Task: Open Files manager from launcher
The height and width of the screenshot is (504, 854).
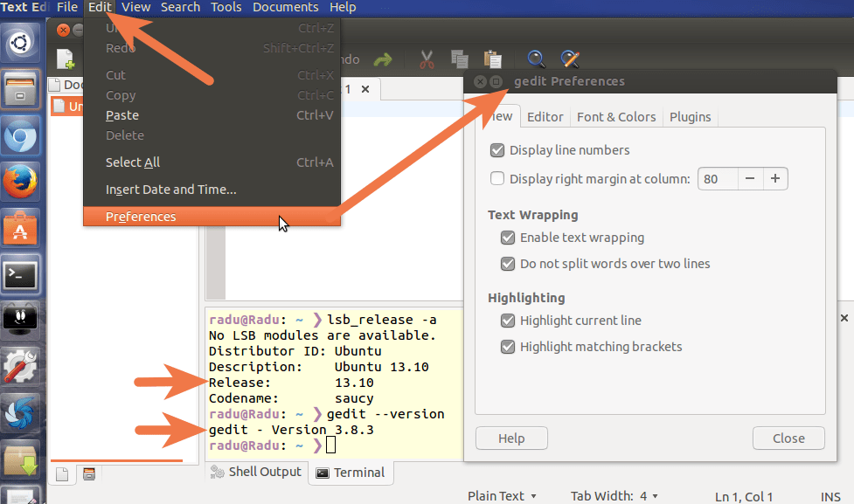Action: tap(21, 89)
